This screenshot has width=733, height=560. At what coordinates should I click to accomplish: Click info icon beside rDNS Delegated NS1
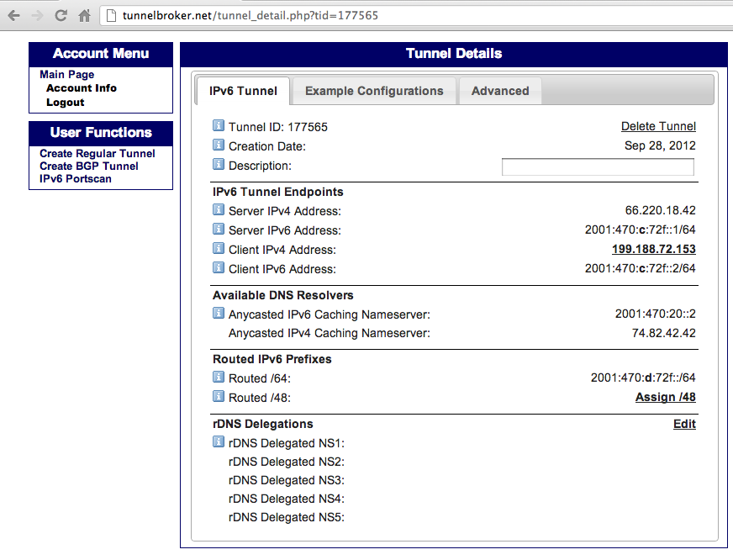[x=219, y=442]
